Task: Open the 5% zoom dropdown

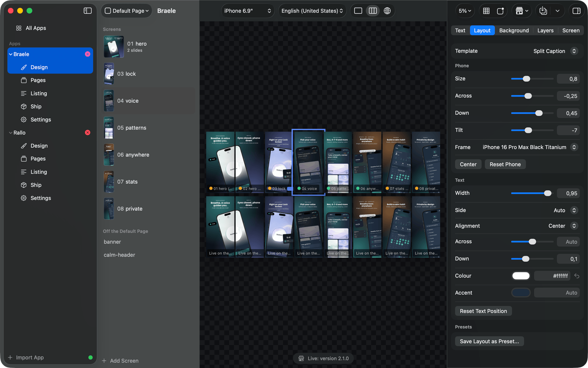Action: click(x=465, y=11)
